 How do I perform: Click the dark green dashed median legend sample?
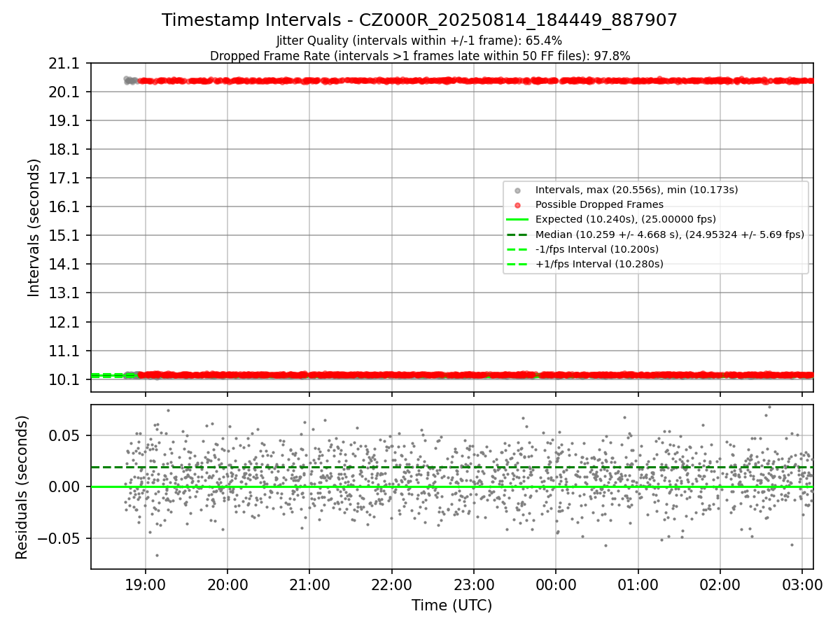coord(517,234)
